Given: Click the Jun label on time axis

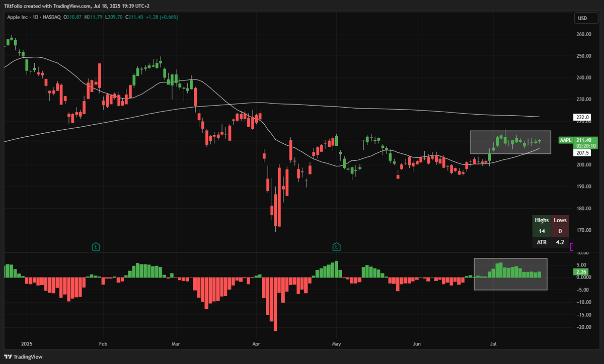Looking at the screenshot, I should click(x=417, y=344).
